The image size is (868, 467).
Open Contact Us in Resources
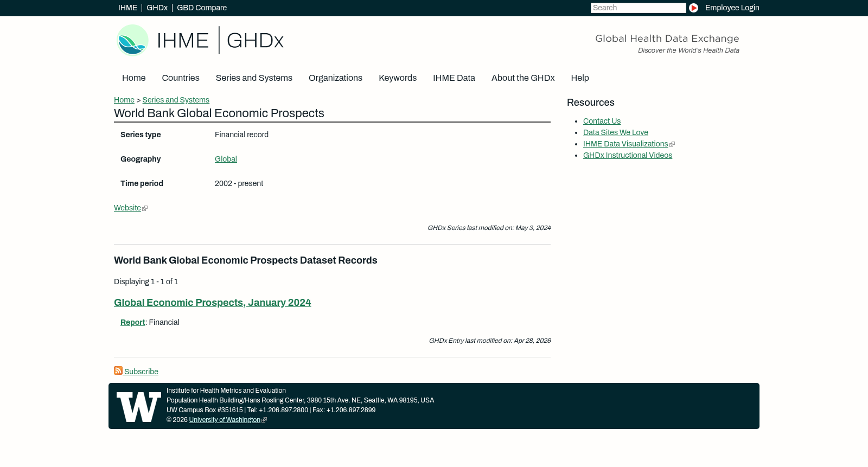[x=602, y=121]
